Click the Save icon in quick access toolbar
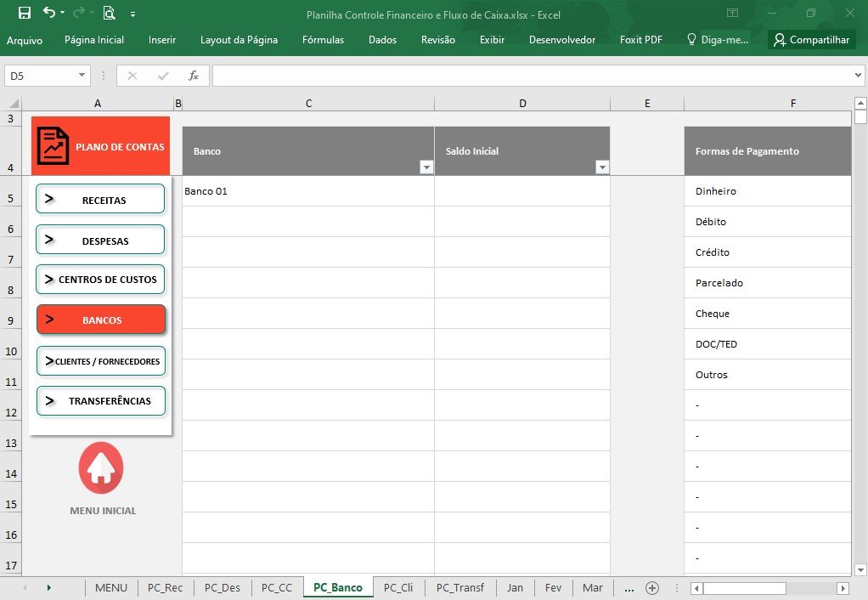Screen dimensions: 868x600 [25, 13]
